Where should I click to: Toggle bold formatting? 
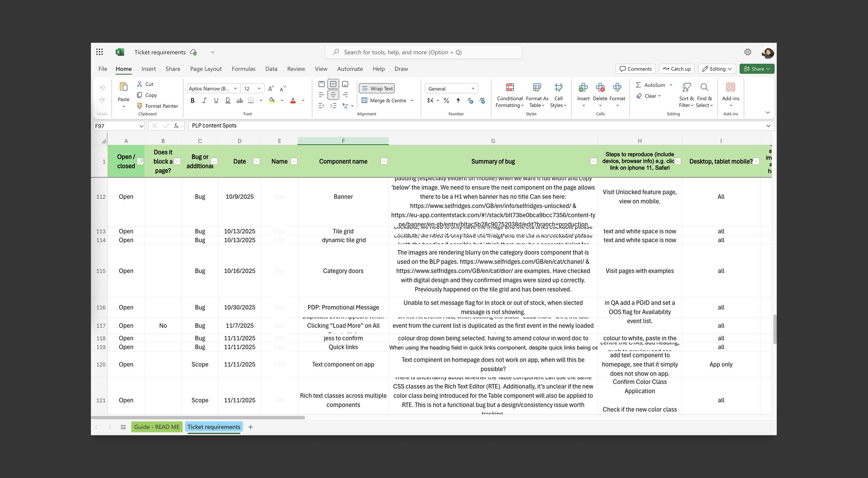(192, 100)
